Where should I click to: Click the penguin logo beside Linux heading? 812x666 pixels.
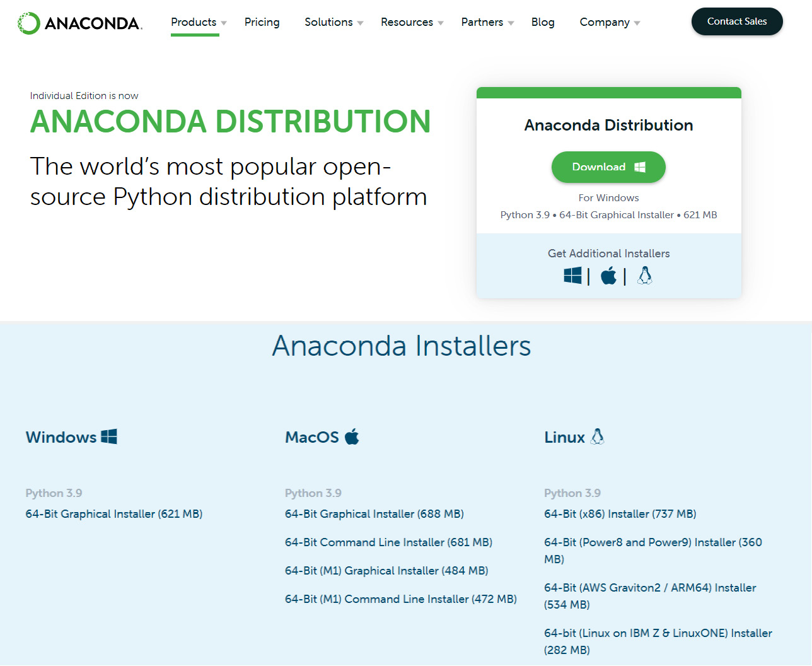pos(597,436)
